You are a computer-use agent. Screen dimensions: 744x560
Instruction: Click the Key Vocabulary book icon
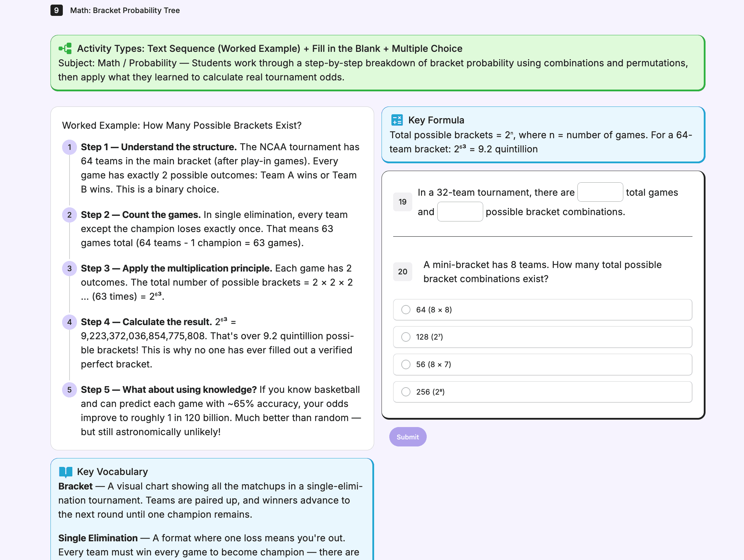pyautogui.click(x=66, y=472)
